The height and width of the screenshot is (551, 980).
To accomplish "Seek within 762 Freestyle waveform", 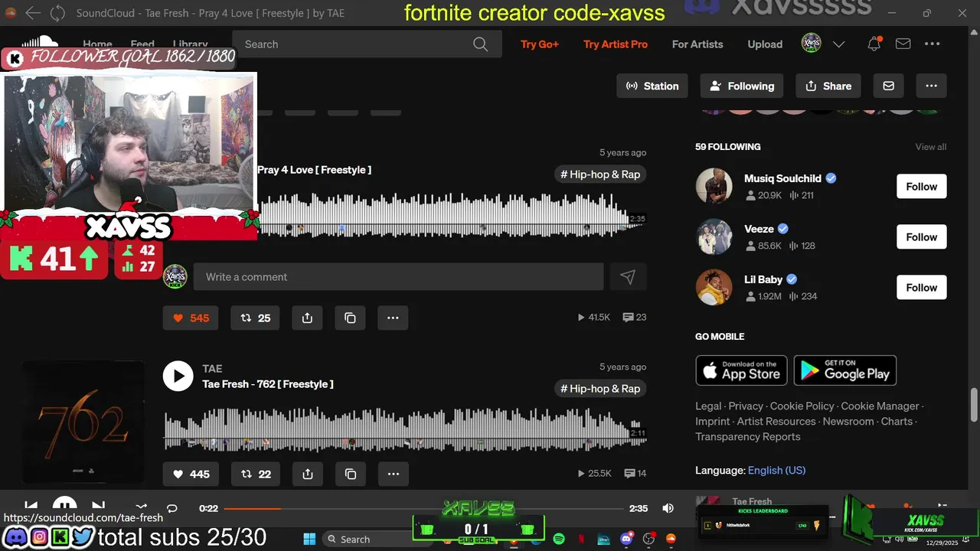I will (404, 429).
